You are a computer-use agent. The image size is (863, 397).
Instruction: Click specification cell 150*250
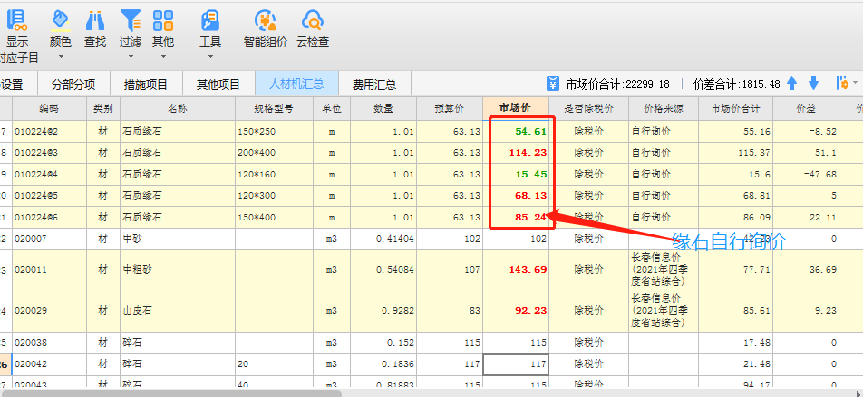click(275, 132)
